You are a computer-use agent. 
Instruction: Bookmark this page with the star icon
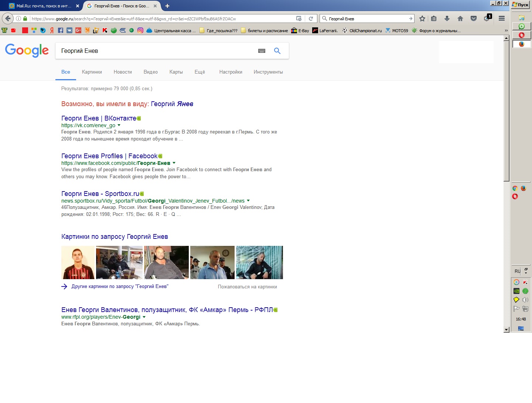click(x=422, y=18)
